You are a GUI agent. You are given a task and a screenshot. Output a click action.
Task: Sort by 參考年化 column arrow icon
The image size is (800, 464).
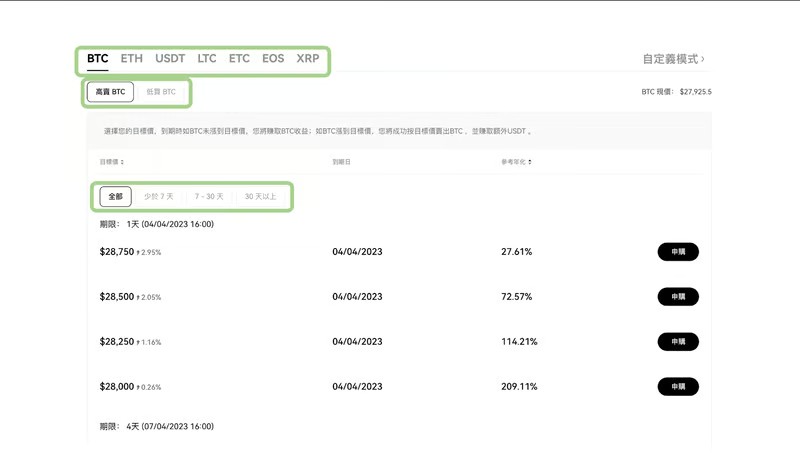click(530, 161)
